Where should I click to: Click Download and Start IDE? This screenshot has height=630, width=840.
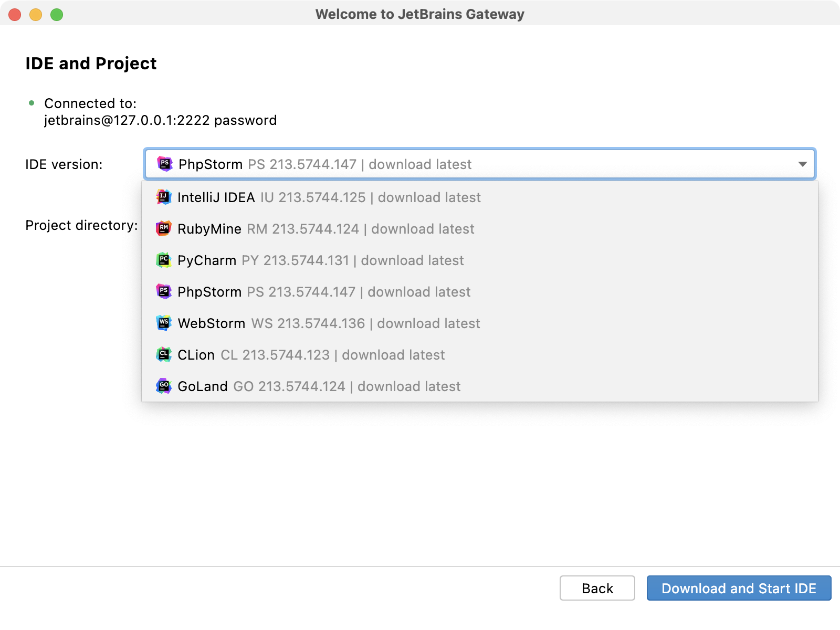tap(739, 588)
